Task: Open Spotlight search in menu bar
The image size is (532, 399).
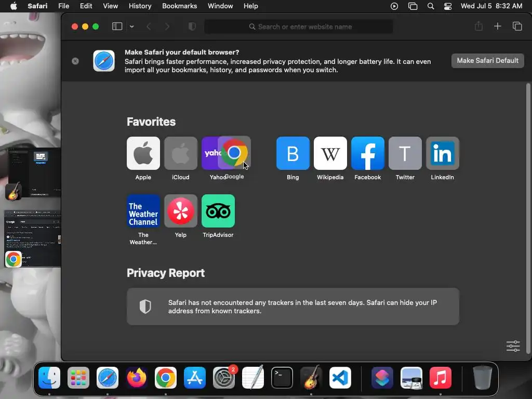Action: click(431, 6)
